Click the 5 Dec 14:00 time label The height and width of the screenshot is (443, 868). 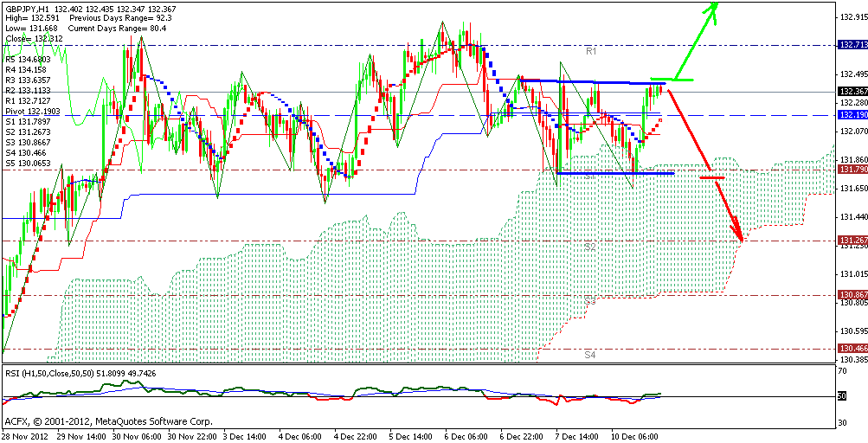pyautogui.click(x=409, y=437)
